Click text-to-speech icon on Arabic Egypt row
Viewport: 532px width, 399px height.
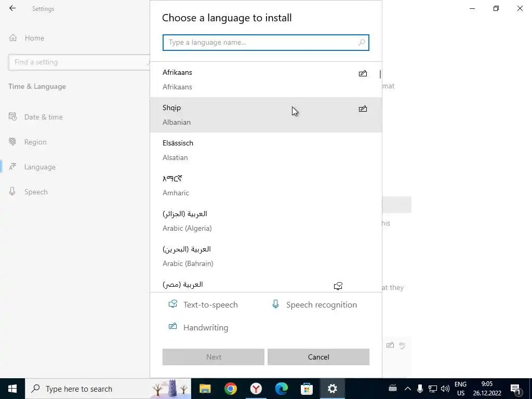[x=338, y=286]
